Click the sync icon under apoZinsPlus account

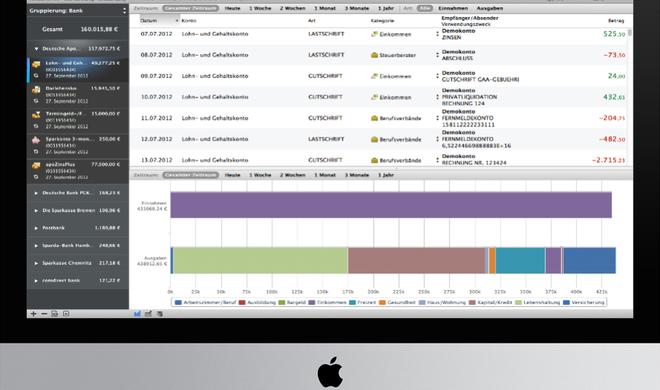[x=36, y=177]
